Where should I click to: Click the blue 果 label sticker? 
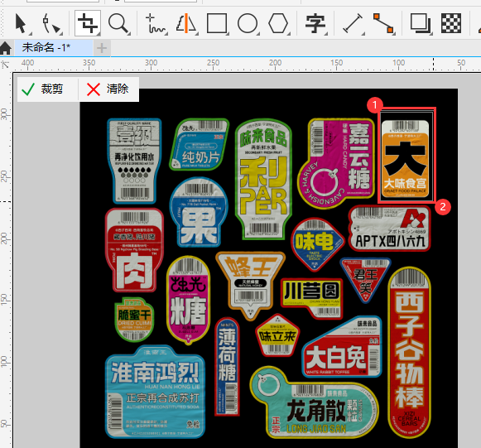pyautogui.click(x=199, y=212)
